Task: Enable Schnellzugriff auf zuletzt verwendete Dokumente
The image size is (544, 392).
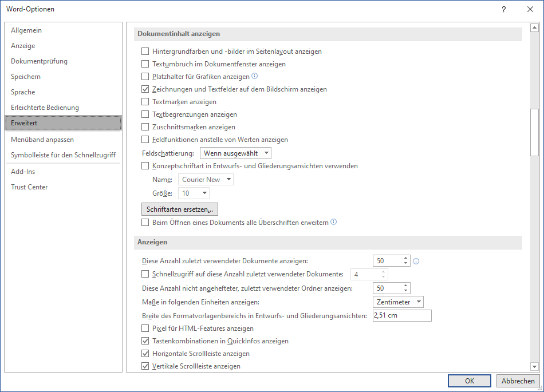Action: click(x=145, y=274)
